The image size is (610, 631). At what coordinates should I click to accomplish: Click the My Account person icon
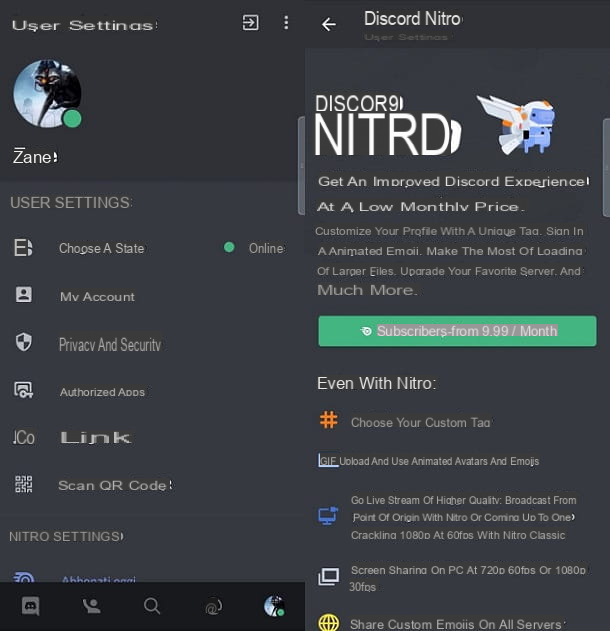point(24,295)
